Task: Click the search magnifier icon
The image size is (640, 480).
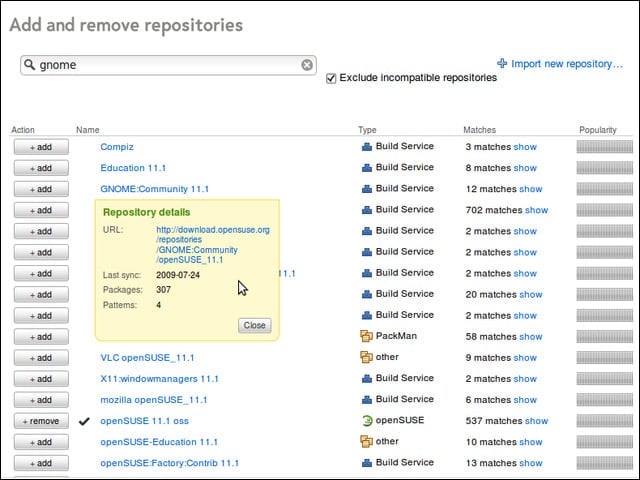Action: pyautogui.click(x=29, y=64)
